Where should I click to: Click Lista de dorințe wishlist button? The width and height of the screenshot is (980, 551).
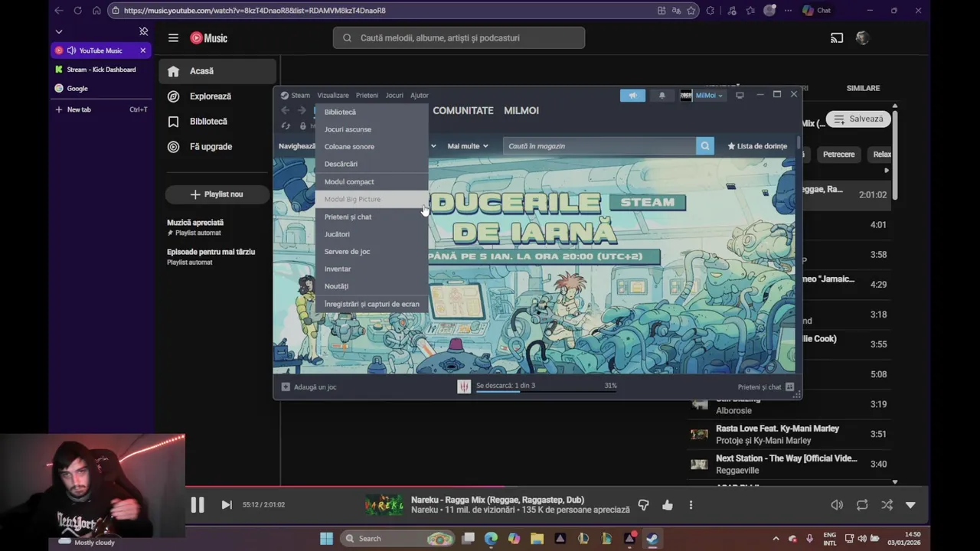click(757, 146)
